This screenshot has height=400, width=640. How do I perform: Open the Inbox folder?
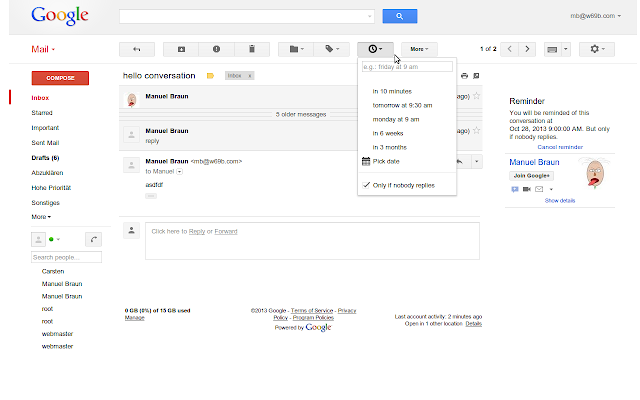(40, 98)
